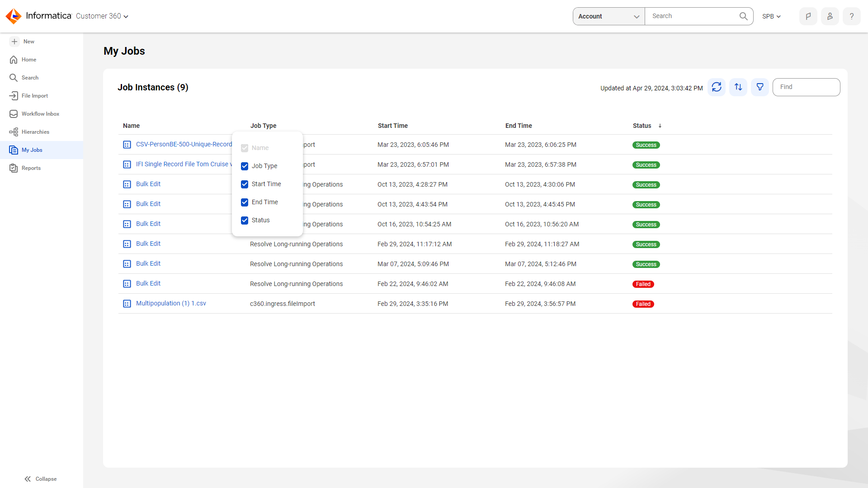Open the help question mark icon

[851, 16]
